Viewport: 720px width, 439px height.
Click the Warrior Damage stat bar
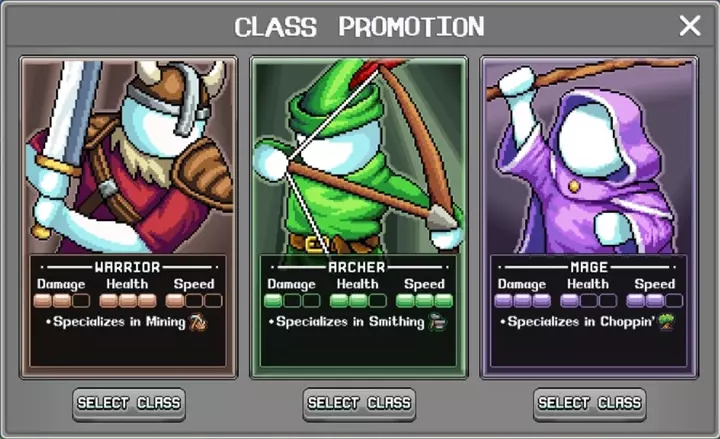pyautogui.click(x=62, y=301)
